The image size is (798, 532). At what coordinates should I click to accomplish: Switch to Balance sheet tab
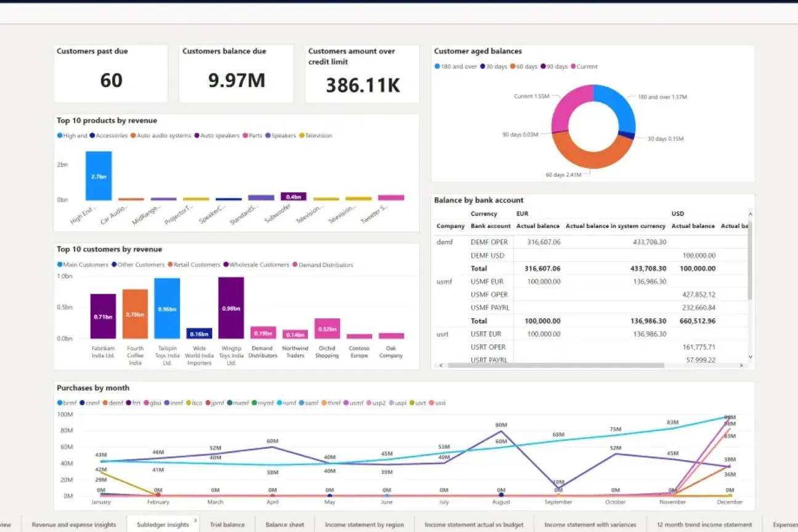284,525
